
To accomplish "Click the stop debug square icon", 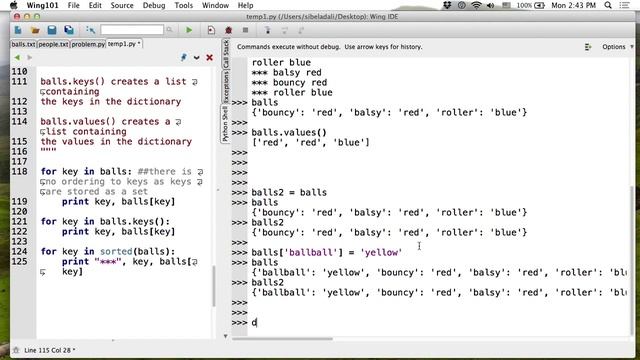I will coord(245,30).
